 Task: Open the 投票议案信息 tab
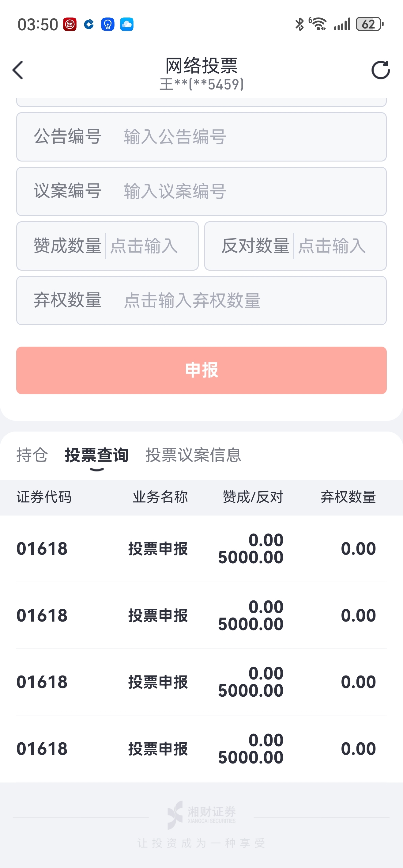(x=193, y=455)
